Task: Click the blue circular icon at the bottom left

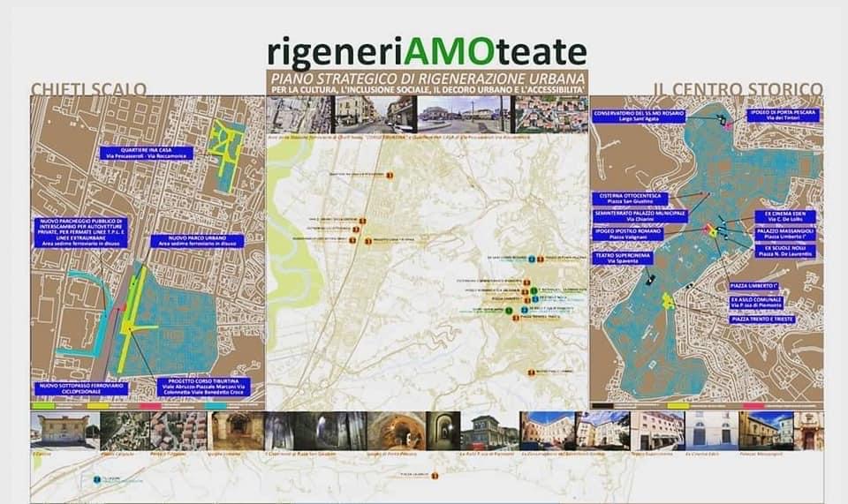Action: [x=97, y=479]
